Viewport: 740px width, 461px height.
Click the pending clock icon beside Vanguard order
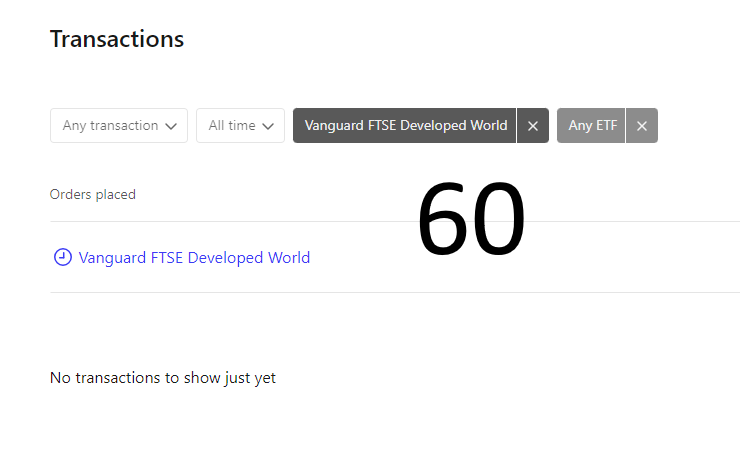click(x=63, y=257)
